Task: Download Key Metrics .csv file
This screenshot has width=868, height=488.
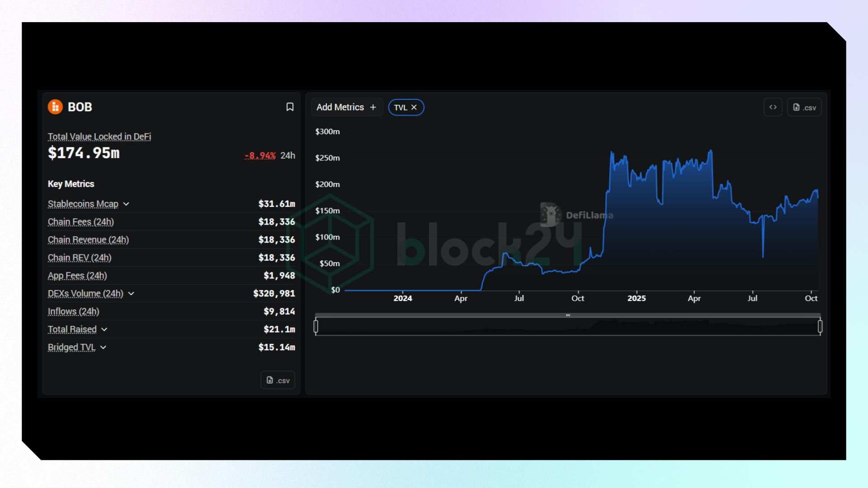Action: click(278, 380)
